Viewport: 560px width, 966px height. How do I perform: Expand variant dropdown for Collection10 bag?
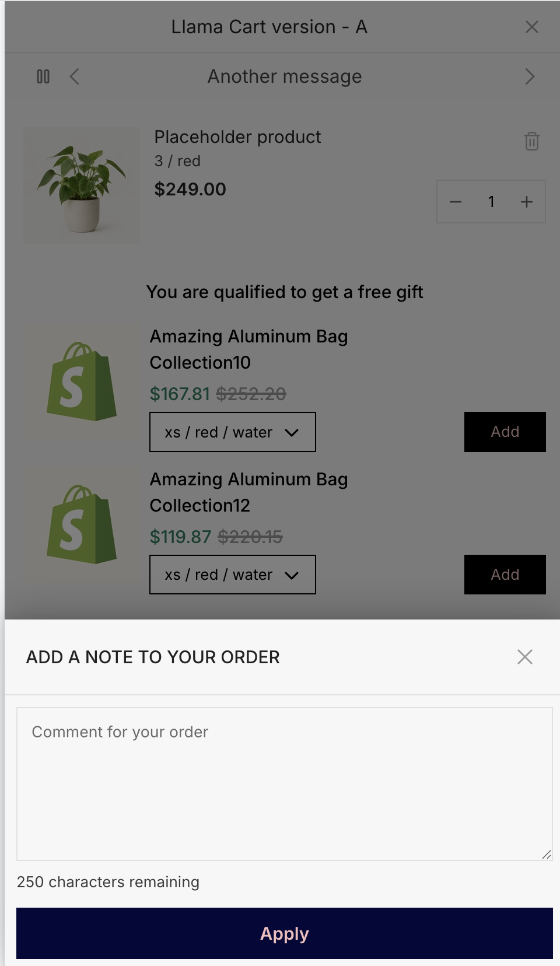233,432
